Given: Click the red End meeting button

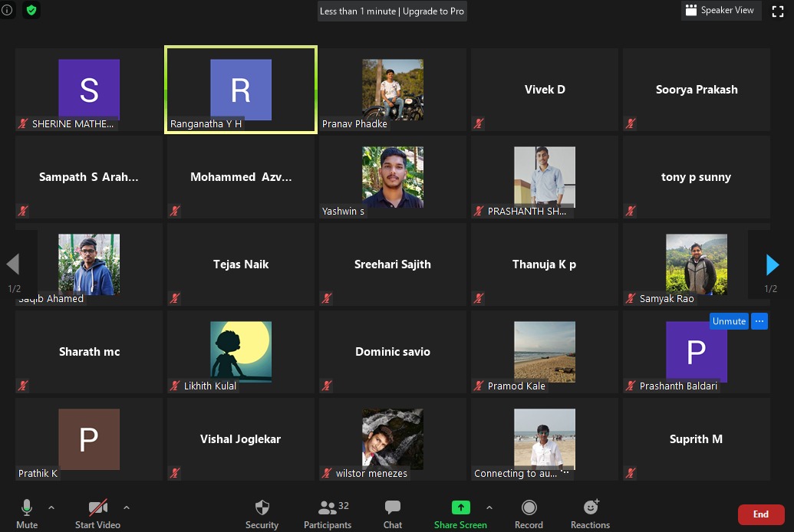Looking at the screenshot, I should (x=760, y=514).
